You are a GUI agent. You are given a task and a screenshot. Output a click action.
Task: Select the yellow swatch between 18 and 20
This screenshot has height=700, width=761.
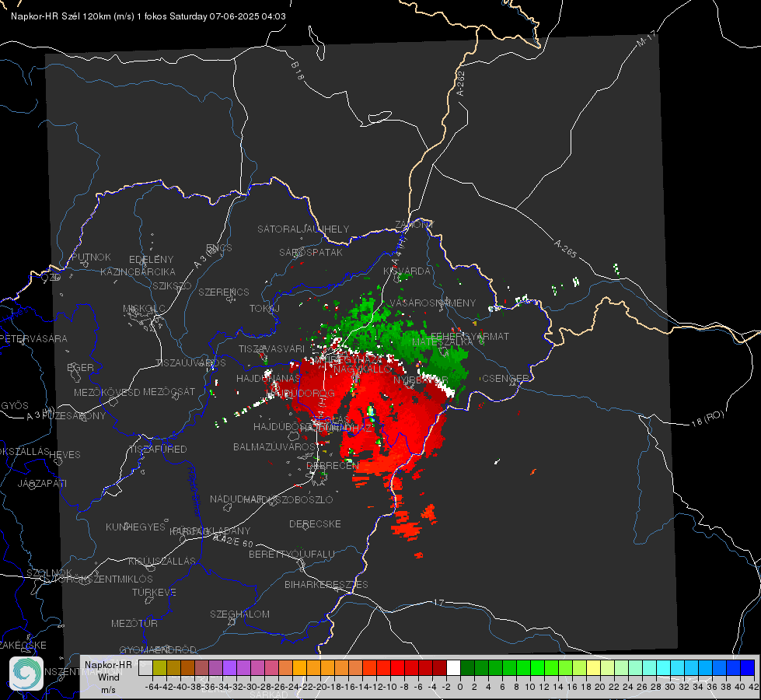point(593,668)
